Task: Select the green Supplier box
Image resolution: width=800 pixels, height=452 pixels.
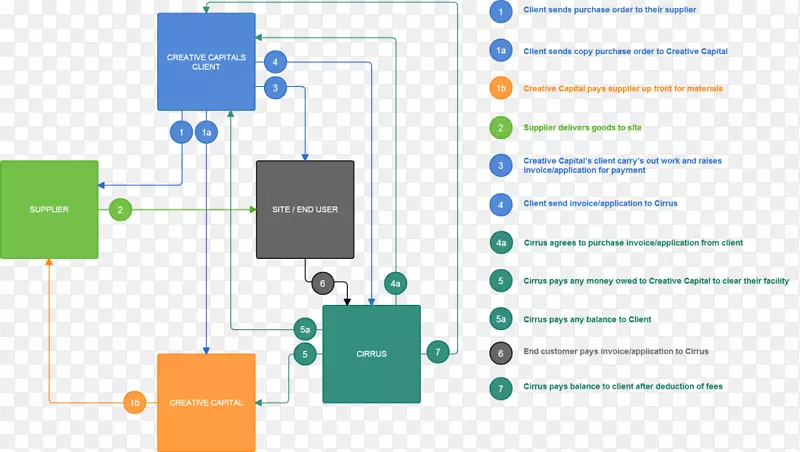Action: pyautogui.click(x=49, y=209)
